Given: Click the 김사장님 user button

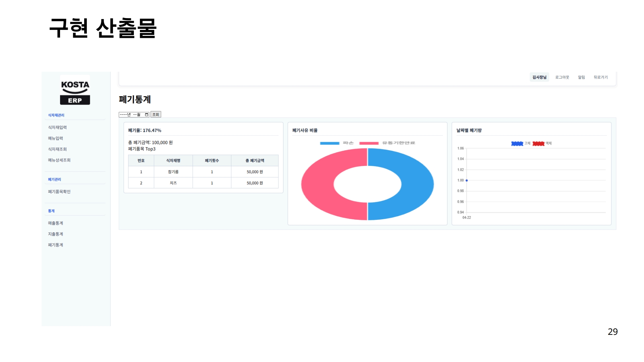Looking at the screenshot, I should pyautogui.click(x=539, y=77).
